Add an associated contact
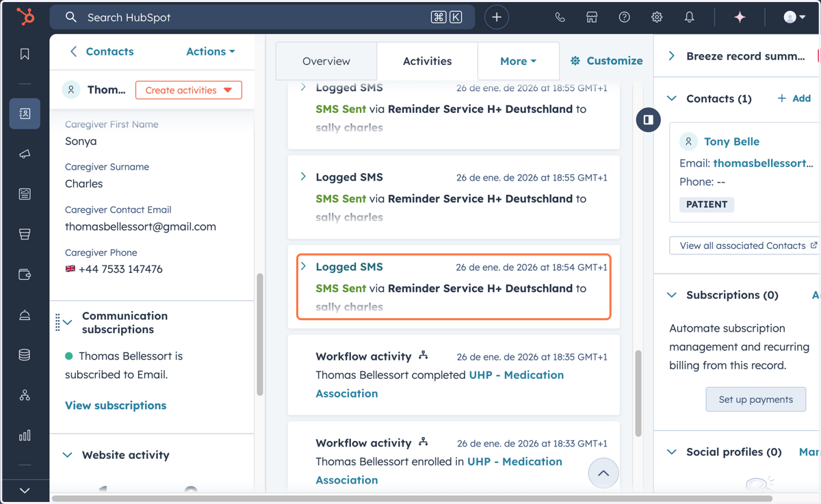821x504 pixels. pos(794,98)
